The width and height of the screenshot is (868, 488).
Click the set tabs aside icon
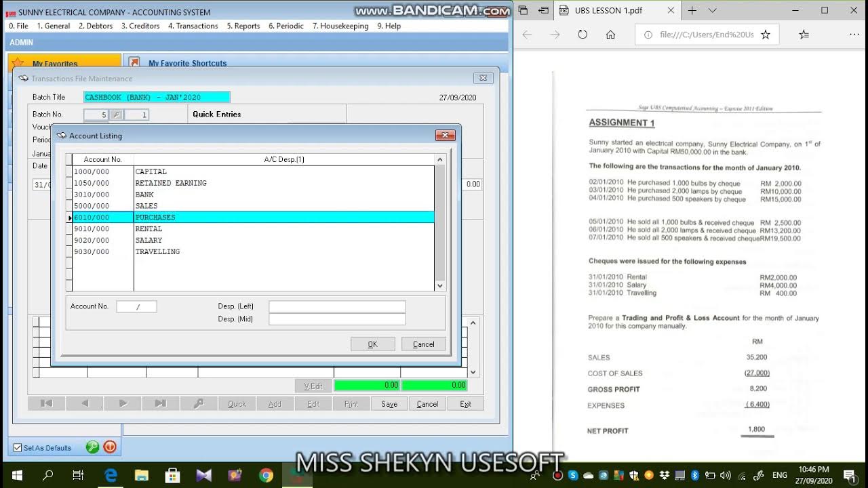click(x=544, y=10)
